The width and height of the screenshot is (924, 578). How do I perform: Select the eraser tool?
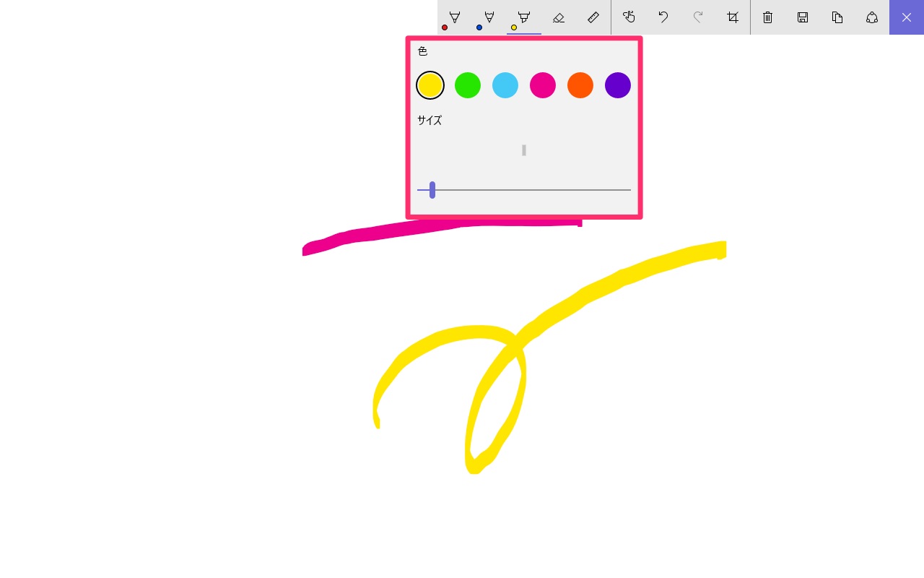tap(559, 17)
